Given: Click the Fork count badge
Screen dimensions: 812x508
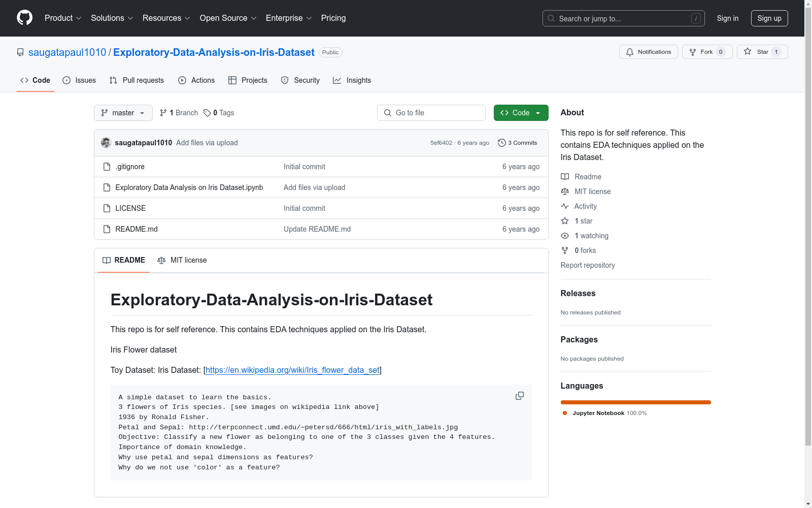Looking at the screenshot, I should [x=721, y=52].
